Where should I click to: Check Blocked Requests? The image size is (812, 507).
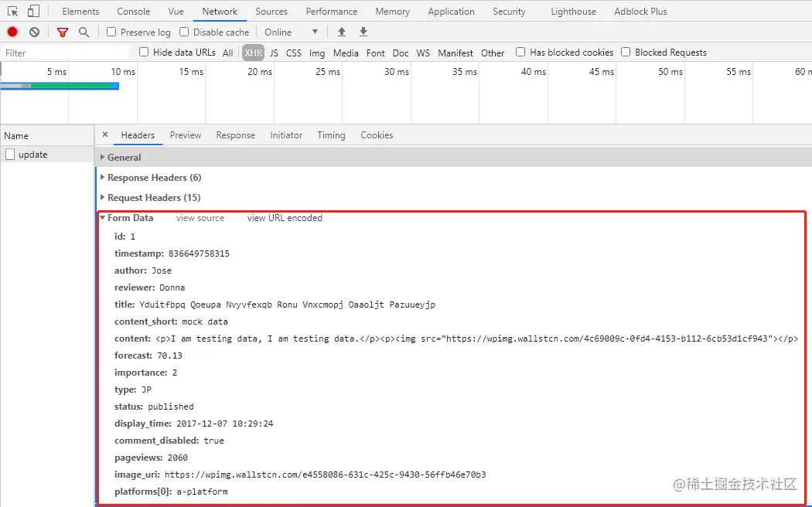[x=626, y=52]
